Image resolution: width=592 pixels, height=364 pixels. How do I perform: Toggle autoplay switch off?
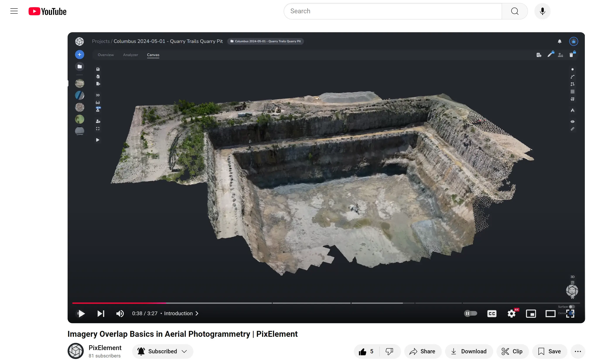click(x=470, y=313)
